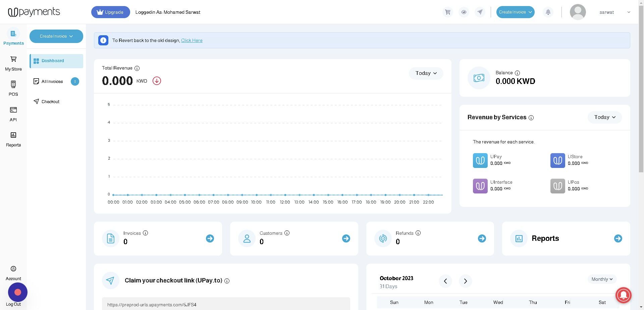The height and width of the screenshot is (310, 644).
Task: Click the Upgrade button
Action: tap(111, 12)
